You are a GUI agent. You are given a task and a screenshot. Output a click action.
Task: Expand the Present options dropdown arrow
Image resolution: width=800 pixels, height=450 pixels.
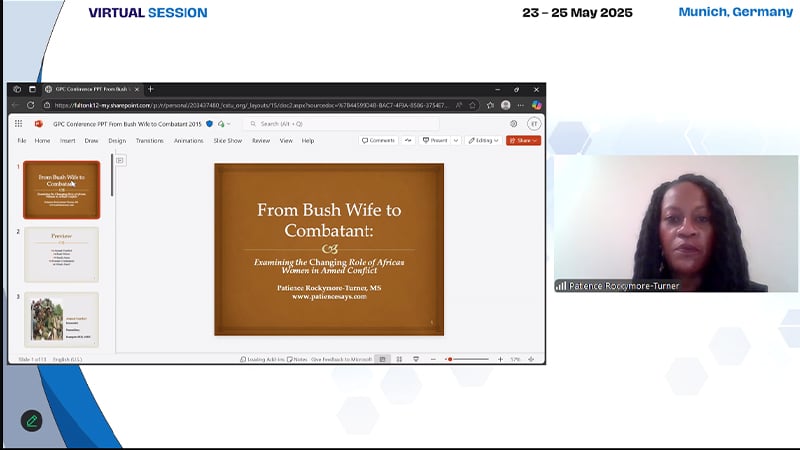[456, 141]
